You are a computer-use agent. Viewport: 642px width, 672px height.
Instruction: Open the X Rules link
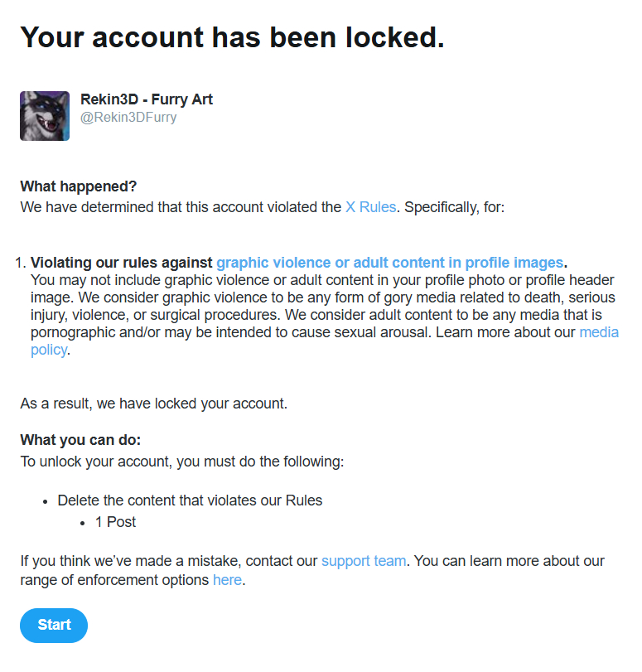370,207
